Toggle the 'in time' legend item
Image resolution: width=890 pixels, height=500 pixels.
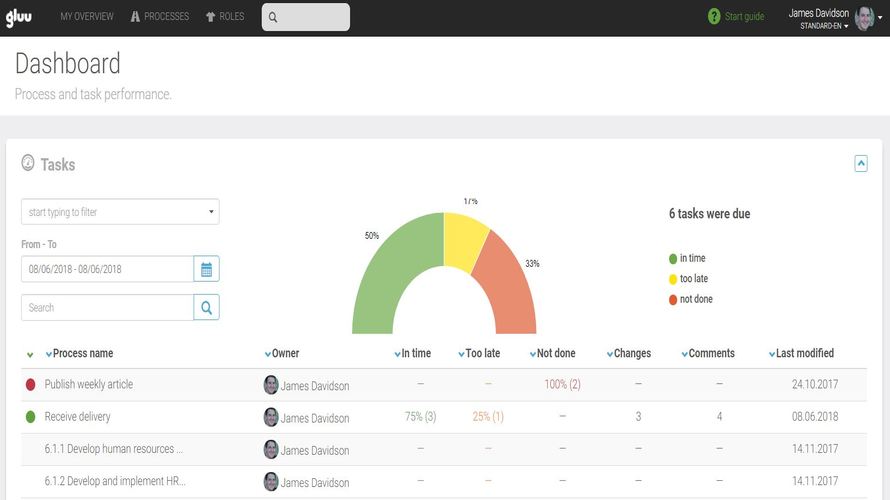coord(687,258)
